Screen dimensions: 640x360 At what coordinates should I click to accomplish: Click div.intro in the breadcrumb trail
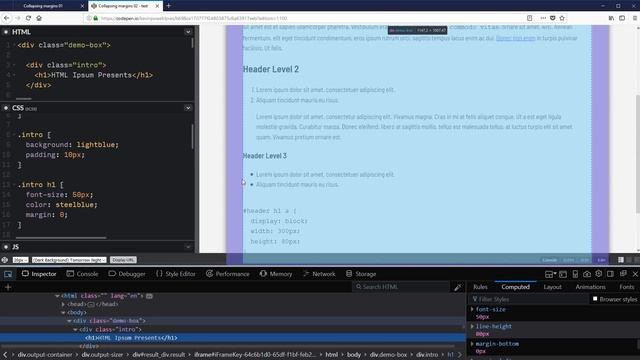(427, 355)
